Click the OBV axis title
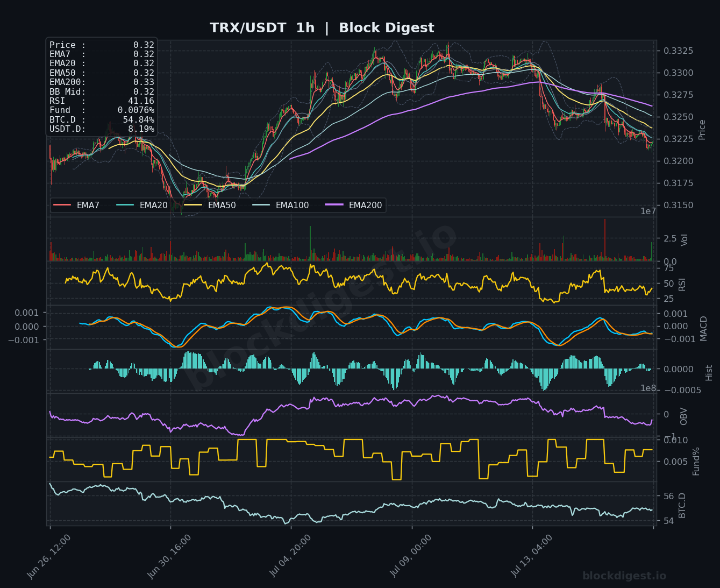 [684, 416]
